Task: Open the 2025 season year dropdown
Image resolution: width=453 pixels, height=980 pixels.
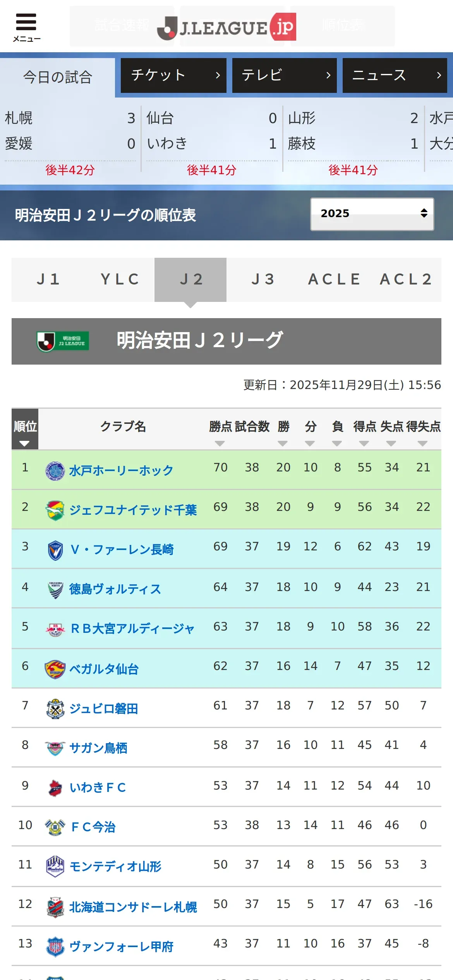Action: pyautogui.click(x=372, y=214)
